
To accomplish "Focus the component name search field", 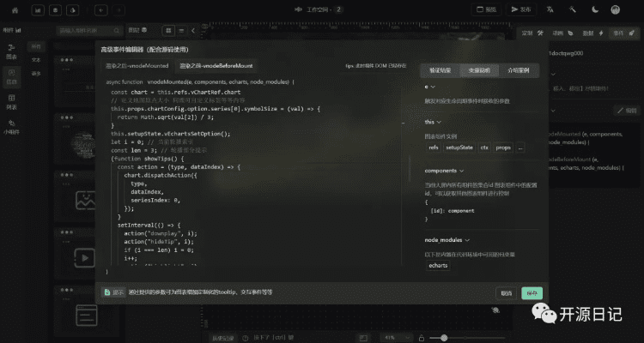I will click(88, 30).
